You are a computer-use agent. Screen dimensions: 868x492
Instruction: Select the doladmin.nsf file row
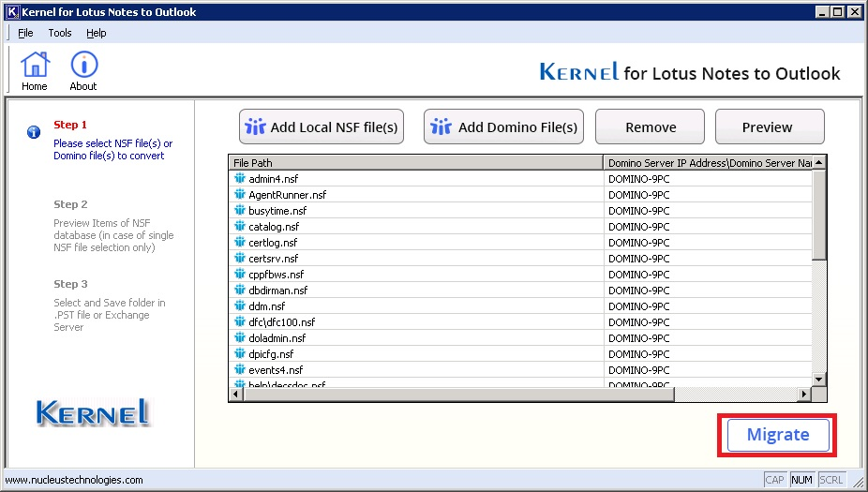[x=520, y=337]
